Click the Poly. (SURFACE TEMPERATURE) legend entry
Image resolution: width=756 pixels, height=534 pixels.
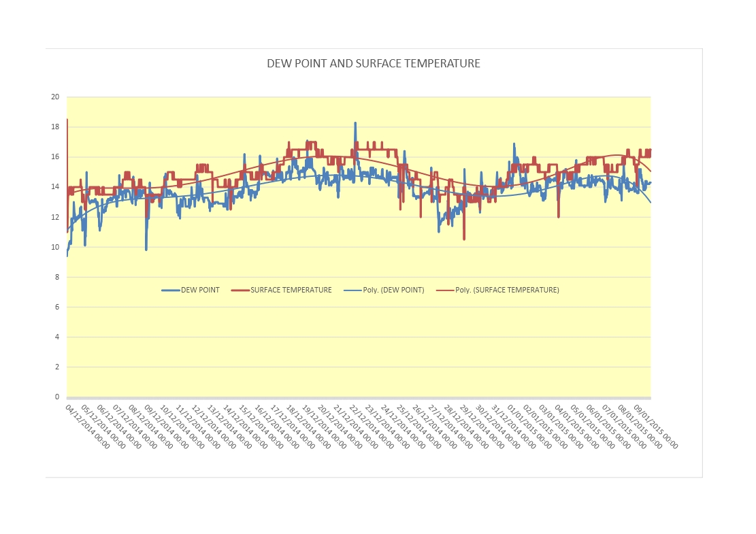[x=507, y=290]
